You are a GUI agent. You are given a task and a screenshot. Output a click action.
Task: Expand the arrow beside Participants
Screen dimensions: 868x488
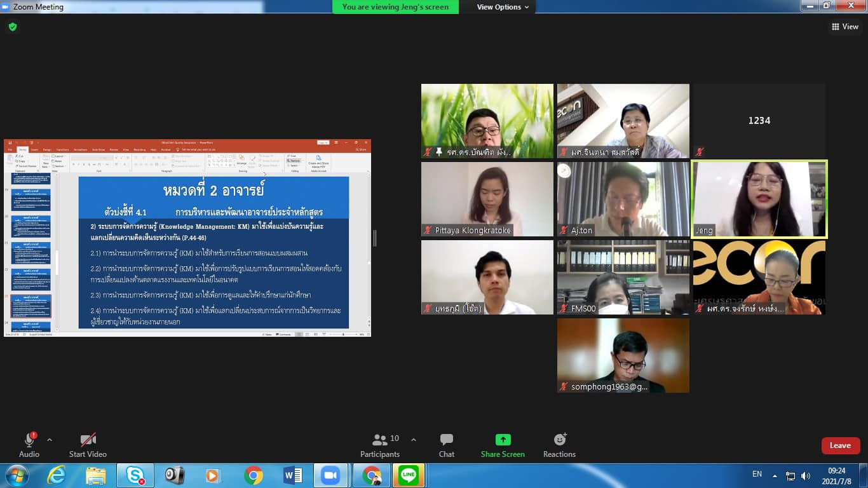pyautogui.click(x=414, y=440)
